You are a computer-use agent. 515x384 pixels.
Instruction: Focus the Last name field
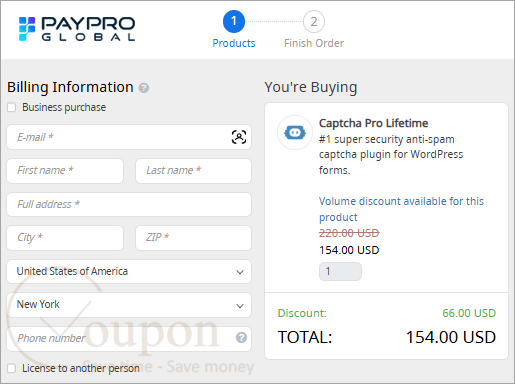tap(193, 171)
